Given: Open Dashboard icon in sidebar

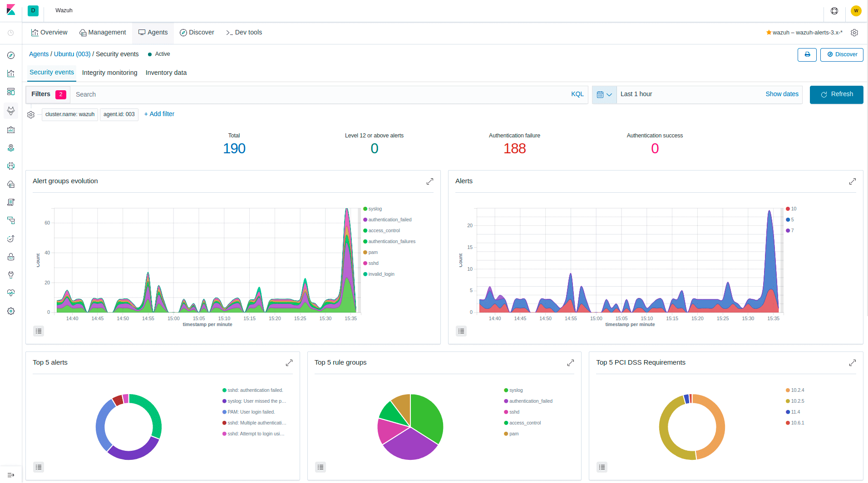Looking at the screenshot, I should tap(11, 92).
